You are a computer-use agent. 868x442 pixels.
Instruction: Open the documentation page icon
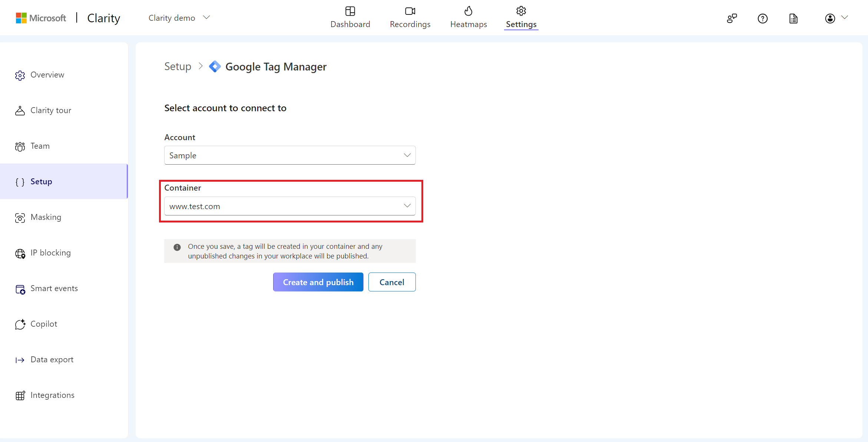(x=793, y=18)
